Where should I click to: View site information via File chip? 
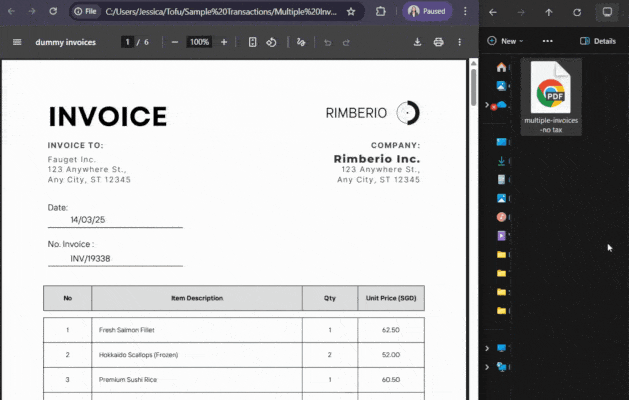(x=86, y=12)
